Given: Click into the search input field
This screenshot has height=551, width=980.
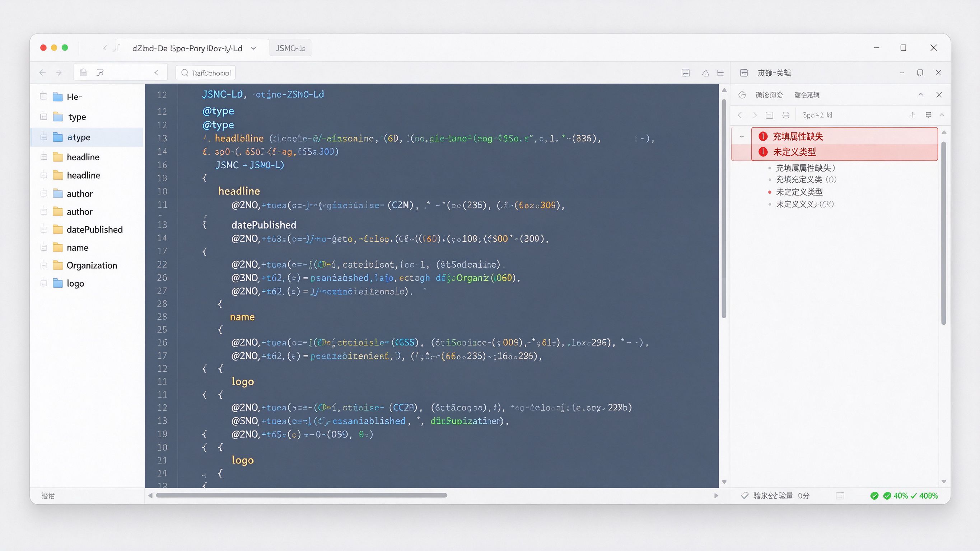Looking at the screenshot, I should tap(205, 72).
